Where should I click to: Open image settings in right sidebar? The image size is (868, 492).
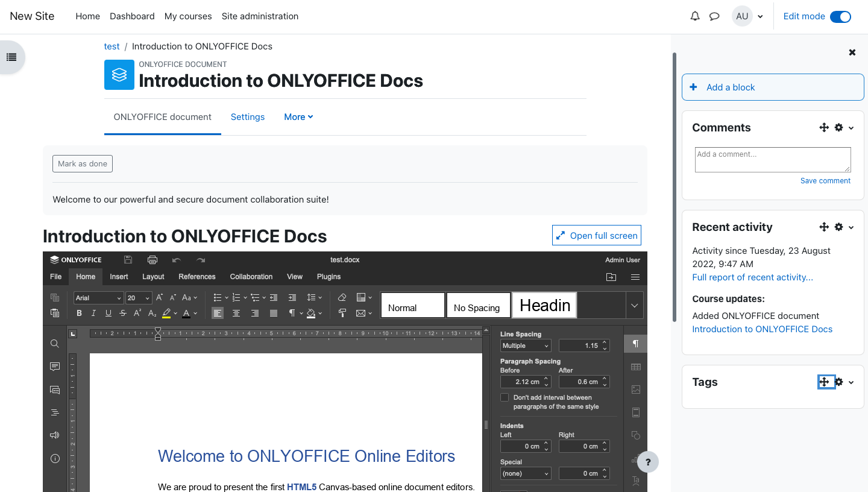click(636, 389)
